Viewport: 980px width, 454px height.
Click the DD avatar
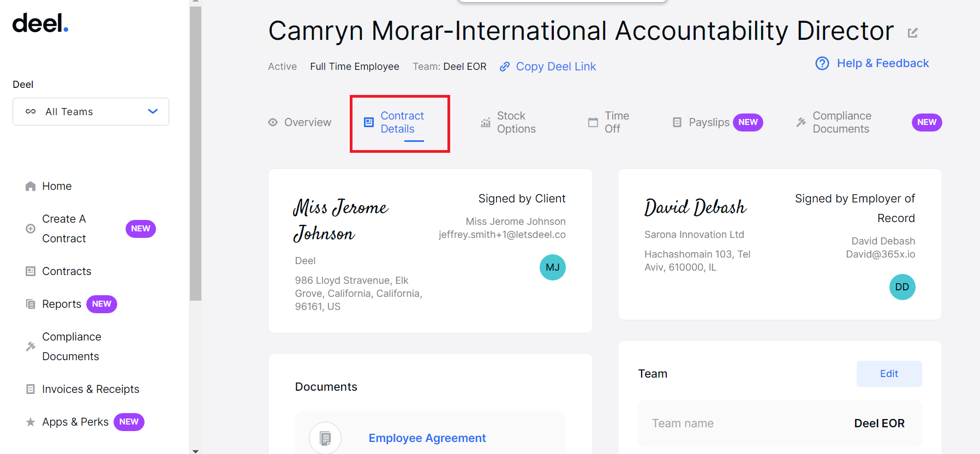coord(903,287)
